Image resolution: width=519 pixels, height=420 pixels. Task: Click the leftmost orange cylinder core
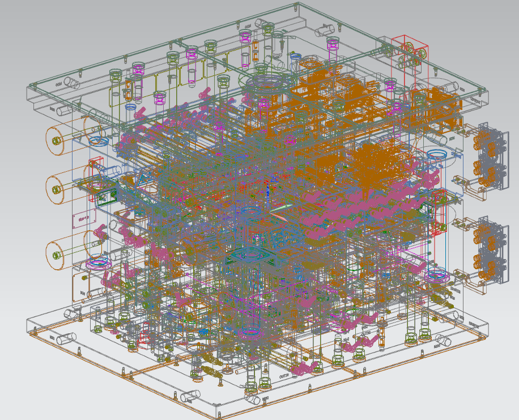(55, 136)
